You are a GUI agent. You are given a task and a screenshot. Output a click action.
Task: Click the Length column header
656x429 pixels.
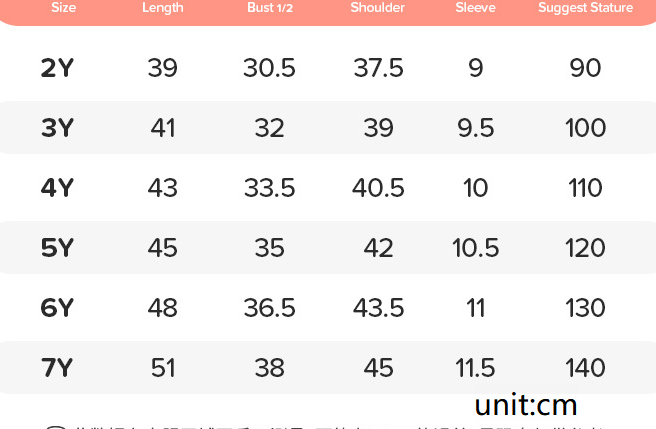coord(163,8)
